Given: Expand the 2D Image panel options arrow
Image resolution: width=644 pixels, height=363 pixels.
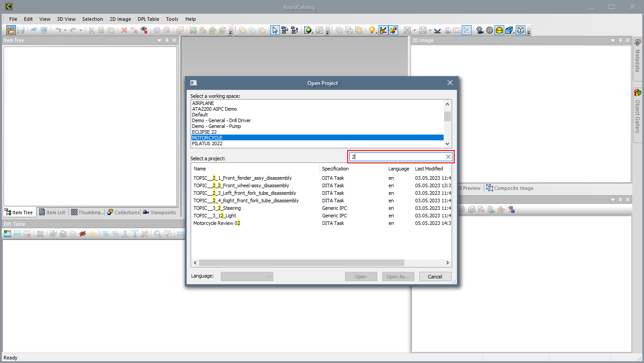Looking at the screenshot, I should 613,40.
